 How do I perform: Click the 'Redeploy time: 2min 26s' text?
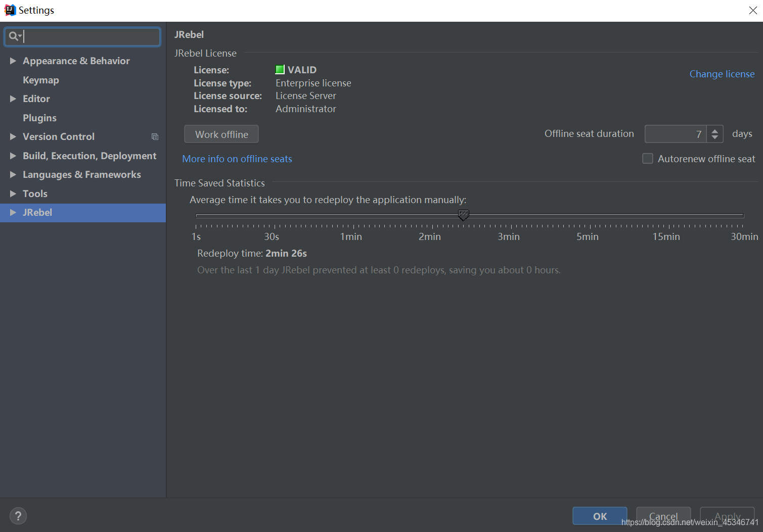tap(252, 253)
